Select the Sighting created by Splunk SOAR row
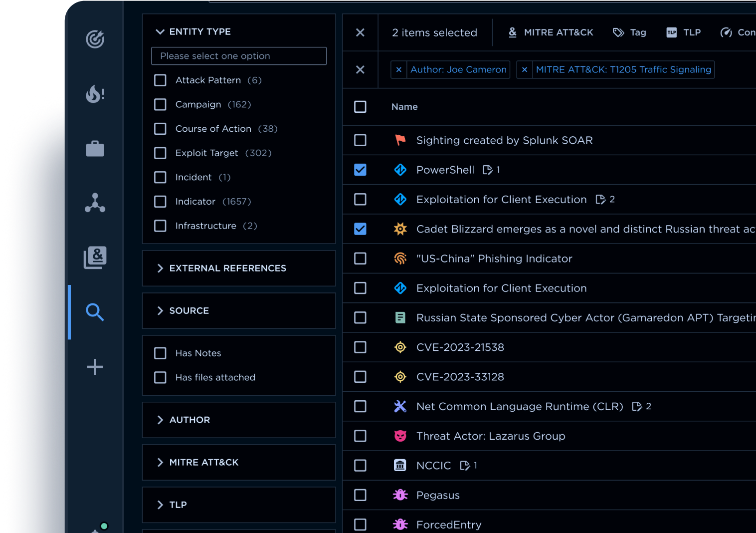Viewport: 756px width, 533px height. click(x=360, y=140)
